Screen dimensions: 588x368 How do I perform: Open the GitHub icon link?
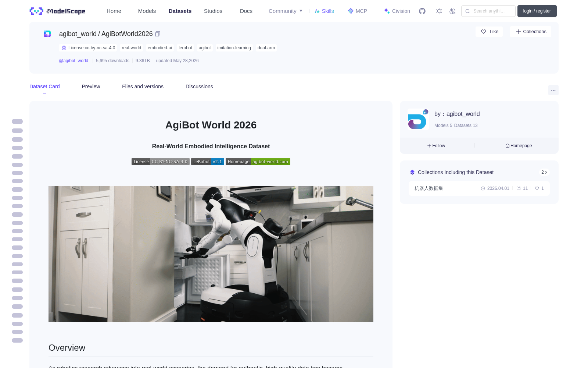tap(422, 11)
